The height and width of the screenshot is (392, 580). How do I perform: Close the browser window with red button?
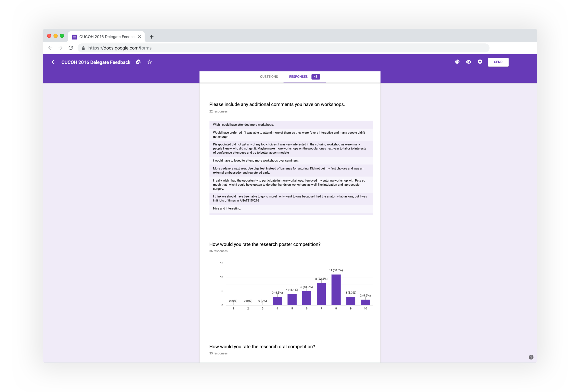49,36
